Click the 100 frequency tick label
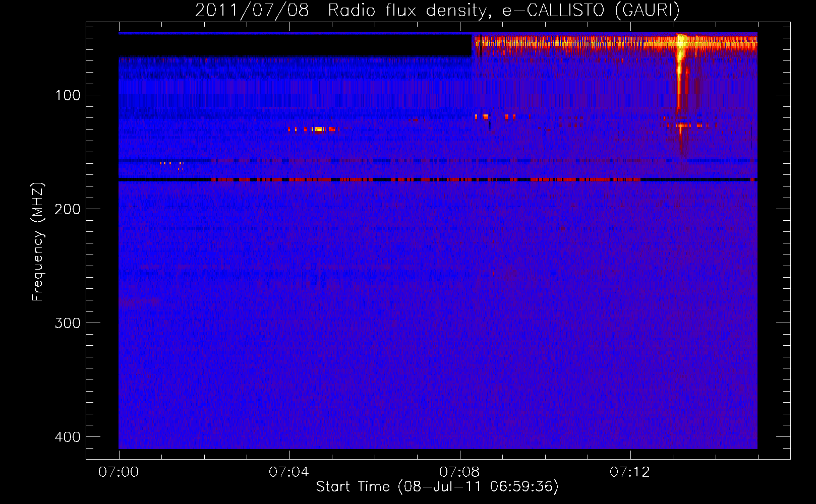This screenshot has width=816, height=504. (x=68, y=95)
